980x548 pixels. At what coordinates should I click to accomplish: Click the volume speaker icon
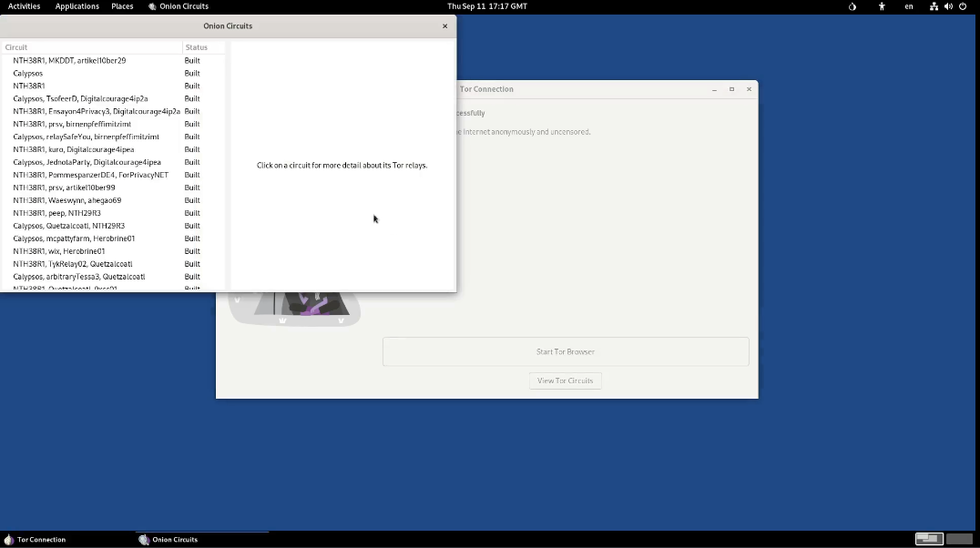(948, 6)
